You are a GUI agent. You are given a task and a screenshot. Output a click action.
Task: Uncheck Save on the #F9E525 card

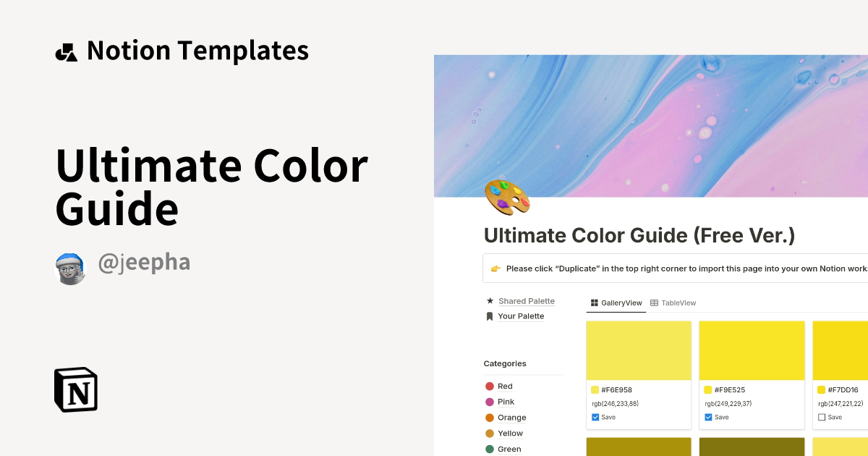pyautogui.click(x=708, y=417)
